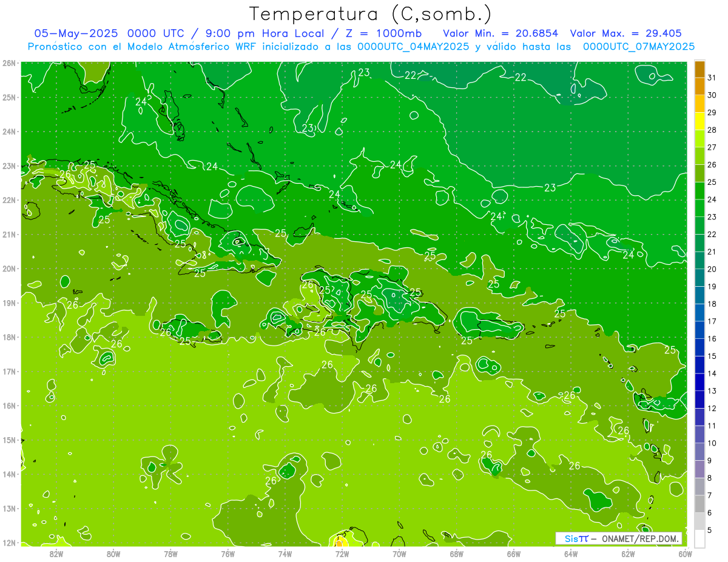Click the "31" label on the color scale
This screenshot has height=562, width=728.
coord(712,78)
